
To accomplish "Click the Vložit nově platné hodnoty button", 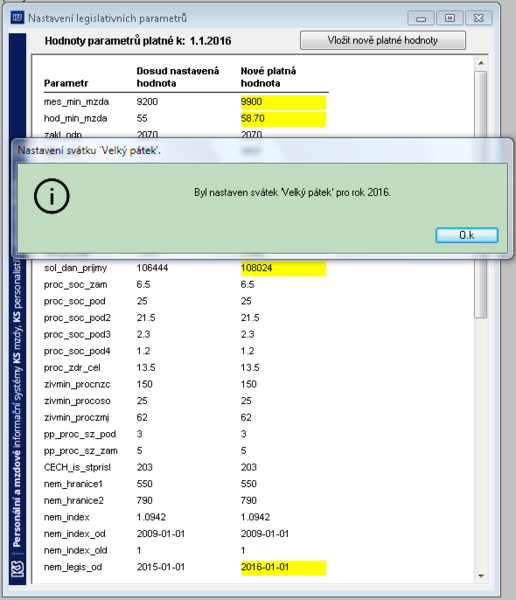I will [x=383, y=40].
